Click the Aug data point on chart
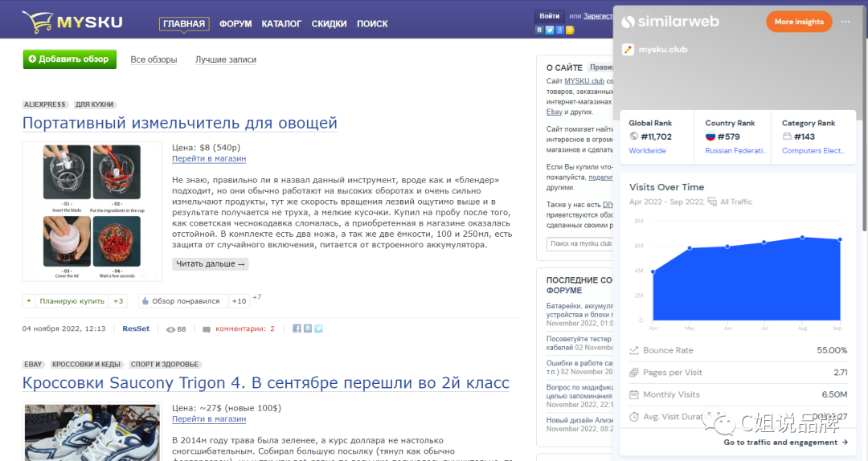The width and height of the screenshot is (868, 461). [x=802, y=238]
